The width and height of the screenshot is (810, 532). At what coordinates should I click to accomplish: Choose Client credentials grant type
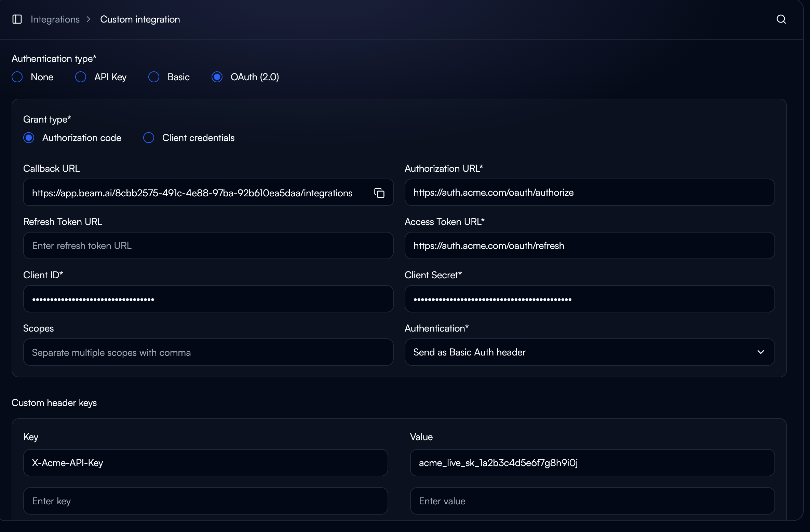149,138
